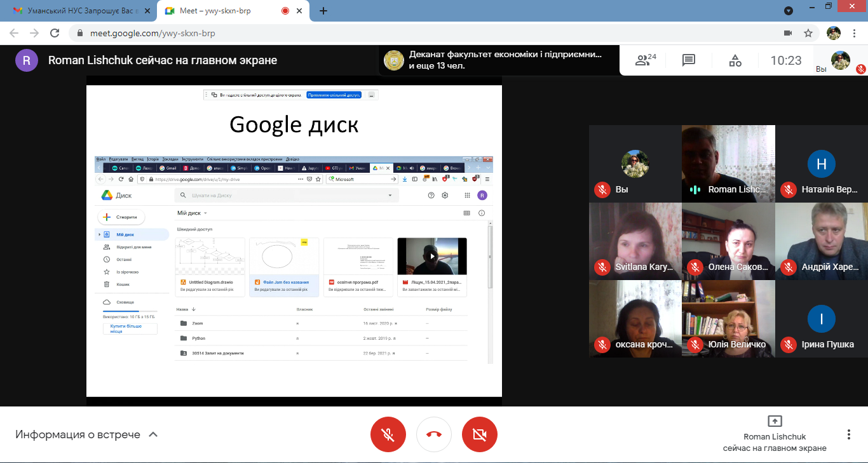Click the present-screen icon above Roman Lishchuk

[775, 421]
